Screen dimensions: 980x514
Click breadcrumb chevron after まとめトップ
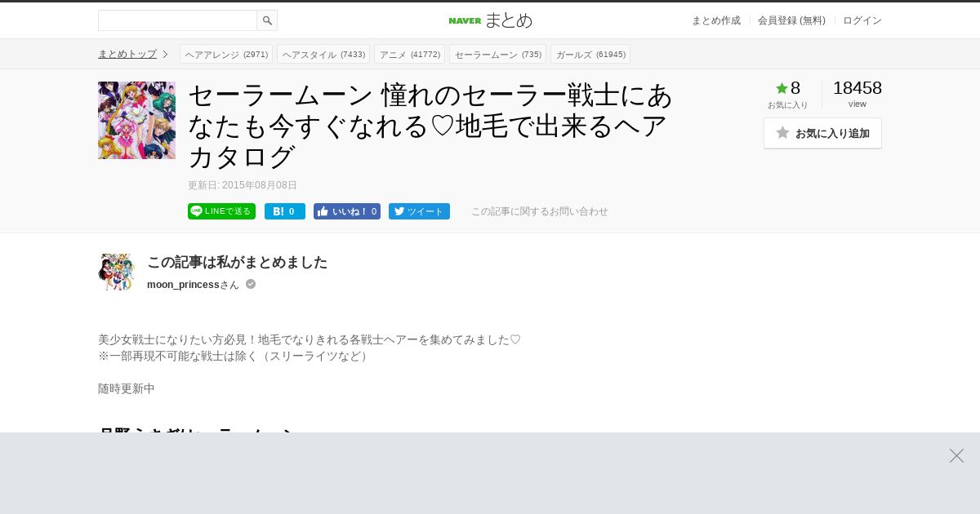pos(165,54)
